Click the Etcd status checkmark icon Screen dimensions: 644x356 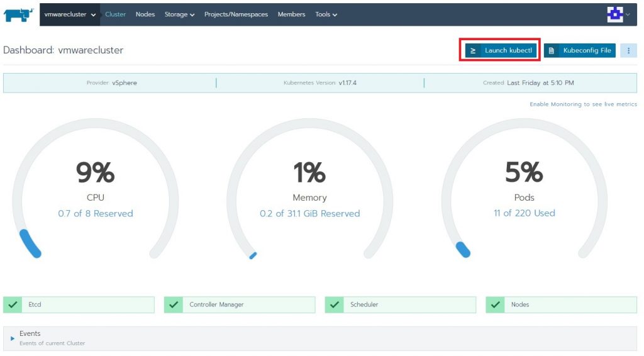[x=13, y=304]
